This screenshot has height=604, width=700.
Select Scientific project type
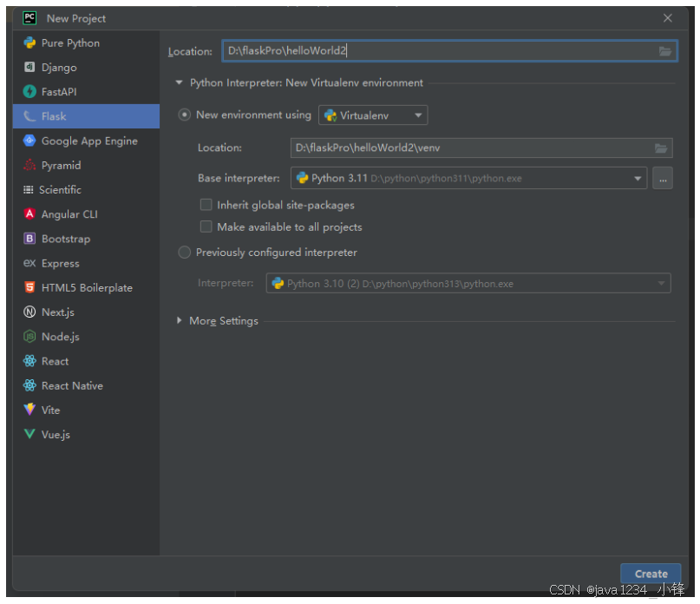pos(86,190)
